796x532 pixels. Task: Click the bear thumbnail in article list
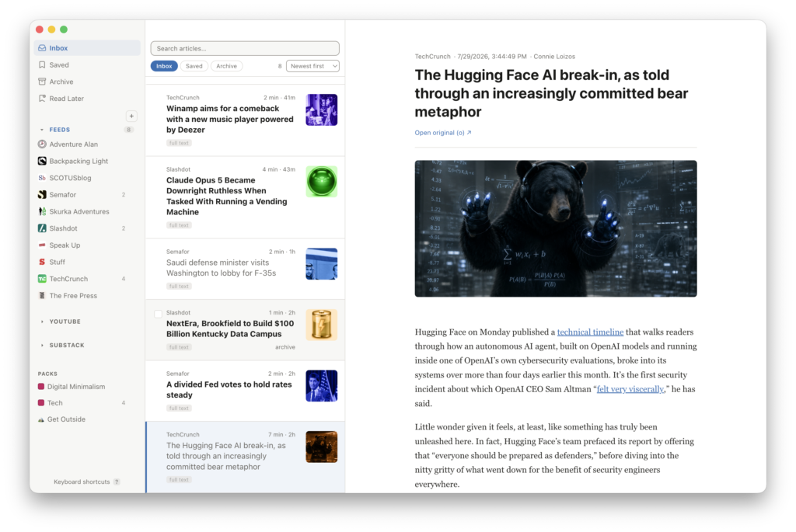pyautogui.click(x=321, y=447)
